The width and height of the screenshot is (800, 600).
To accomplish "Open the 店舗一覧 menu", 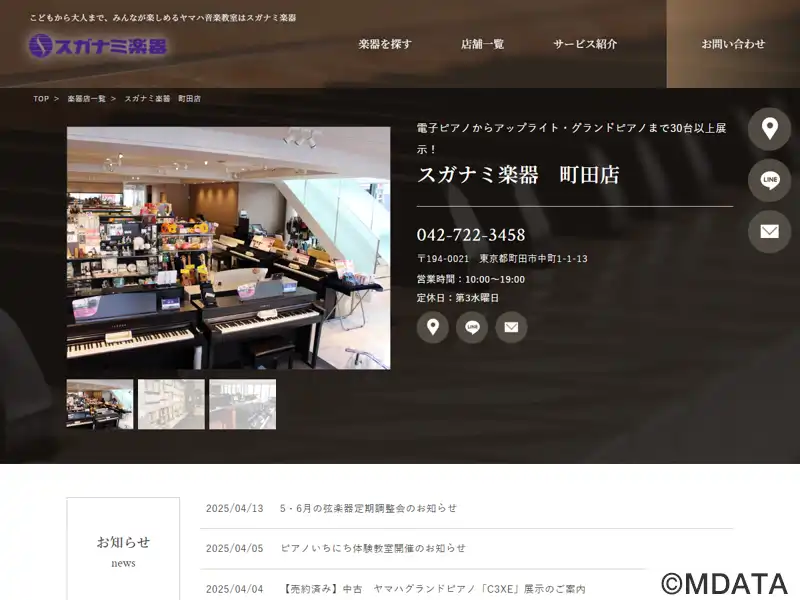I will (482, 44).
